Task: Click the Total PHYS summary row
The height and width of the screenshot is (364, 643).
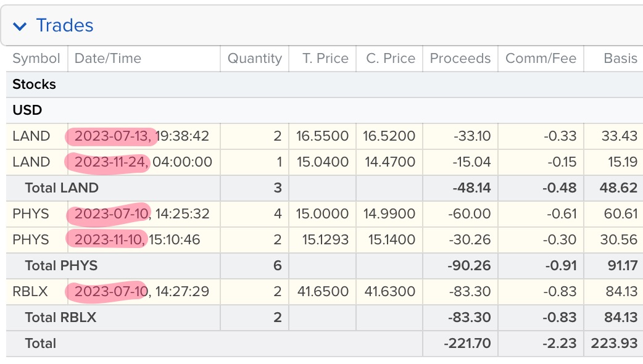Action: point(325,265)
